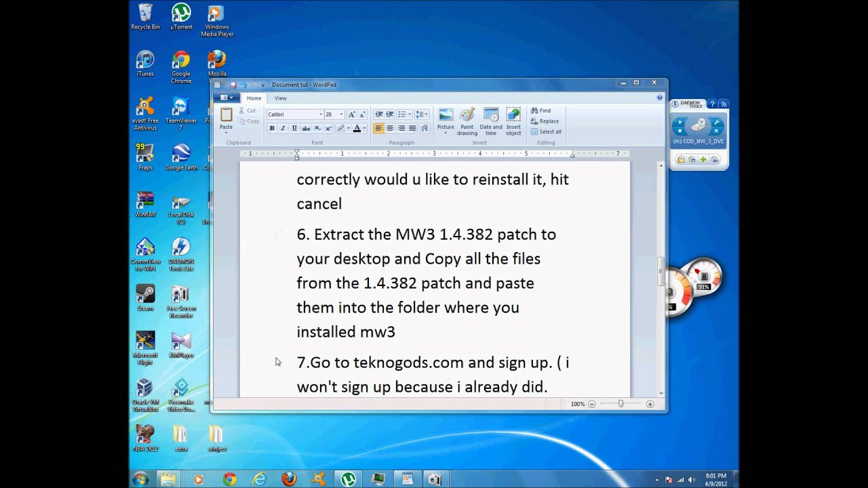Screen dimensions: 868x488
Task: Toggle superscript formatting
Action: (x=329, y=128)
